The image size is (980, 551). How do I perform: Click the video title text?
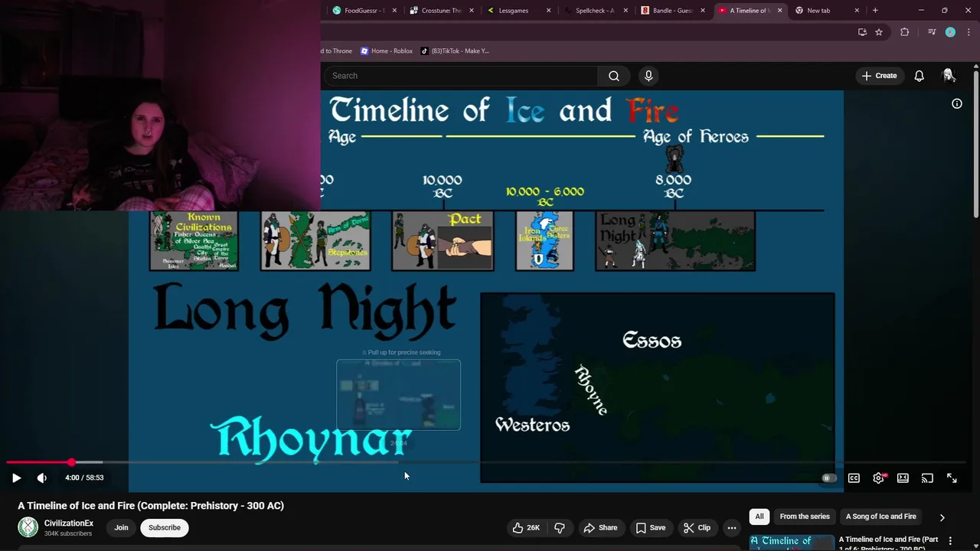click(151, 505)
